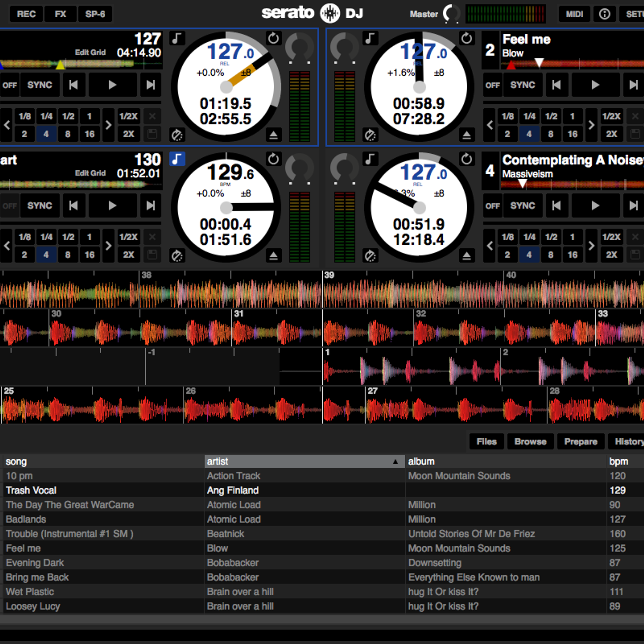Halve loop with 1/2X on deck 1

[128, 116]
